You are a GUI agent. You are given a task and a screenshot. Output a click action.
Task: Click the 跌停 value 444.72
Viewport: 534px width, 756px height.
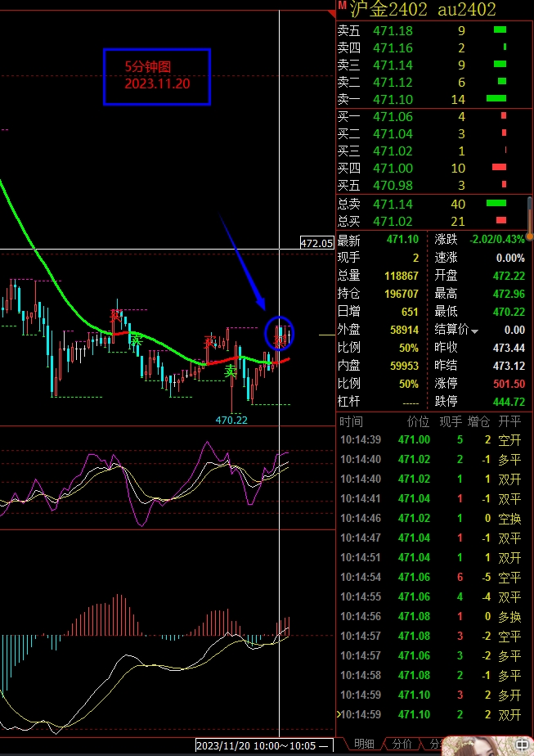click(x=509, y=401)
